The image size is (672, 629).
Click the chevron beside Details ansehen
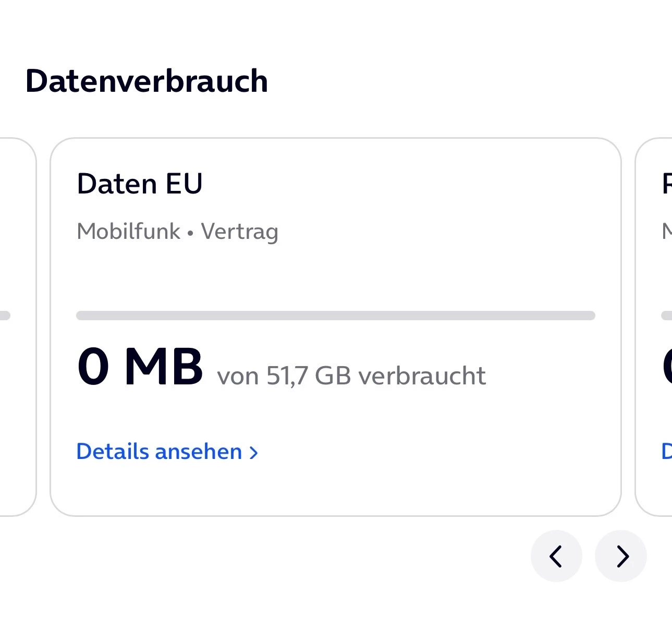tap(254, 453)
